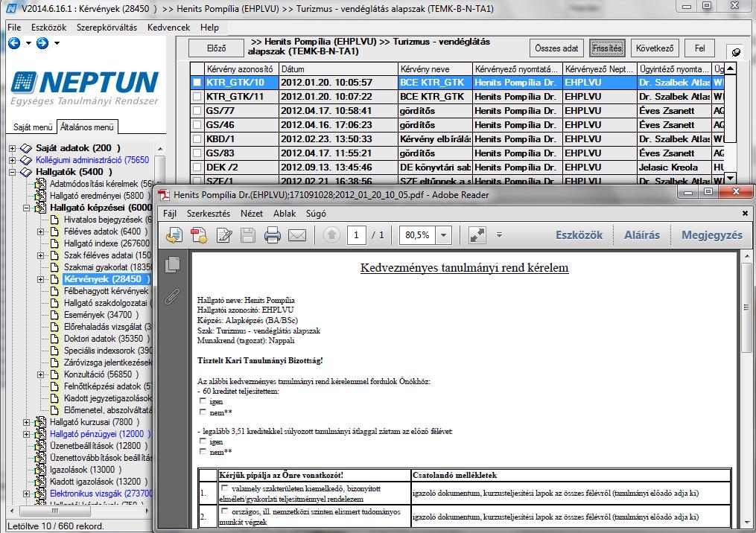Click the print icon in Adobe Reader

(273, 235)
